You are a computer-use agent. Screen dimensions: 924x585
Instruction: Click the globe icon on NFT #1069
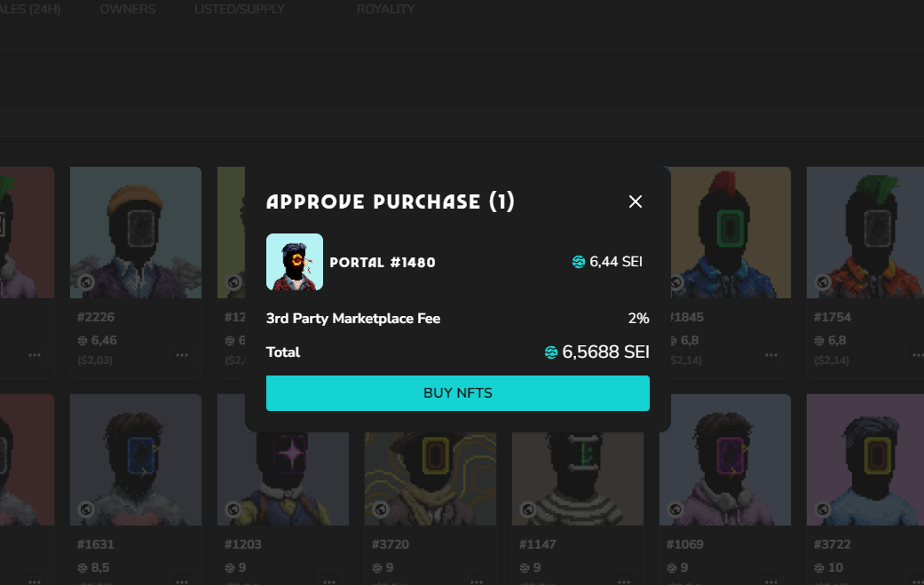[675, 510]
